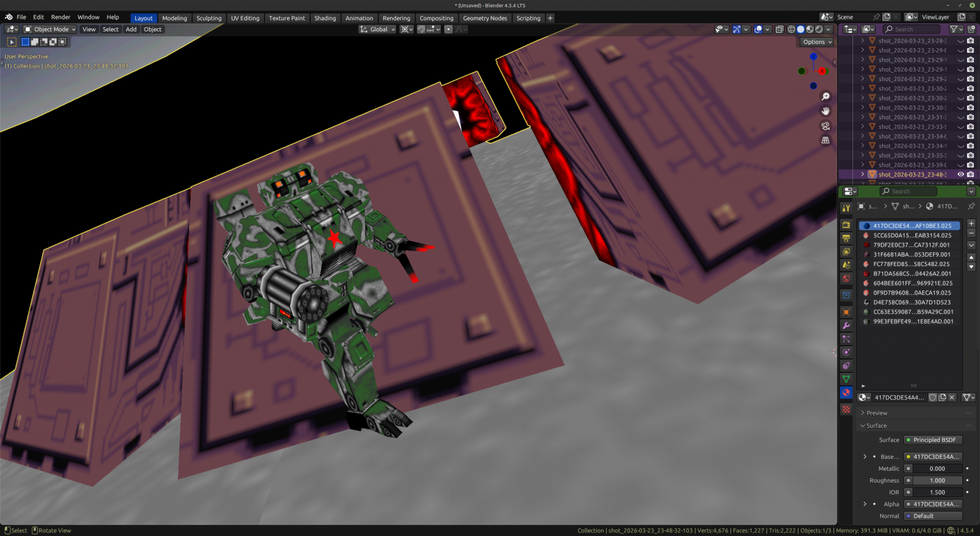Switch to the Shading workspace tab

coord(325,18)
